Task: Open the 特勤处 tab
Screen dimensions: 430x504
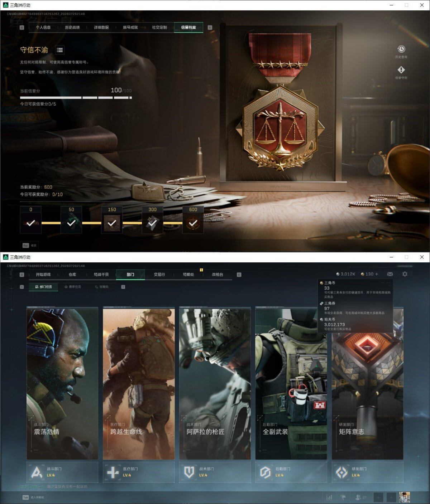Action: (x=188, y=275)
